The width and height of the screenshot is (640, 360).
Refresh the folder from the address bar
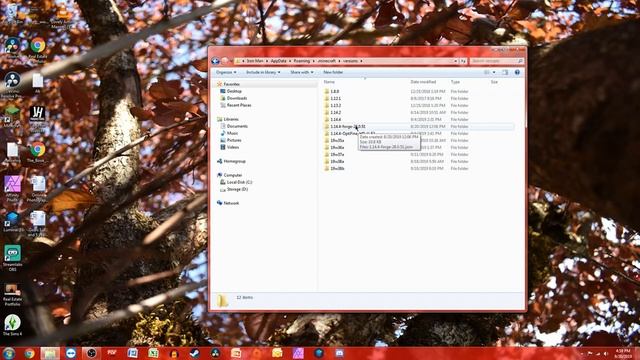[463, 61]
